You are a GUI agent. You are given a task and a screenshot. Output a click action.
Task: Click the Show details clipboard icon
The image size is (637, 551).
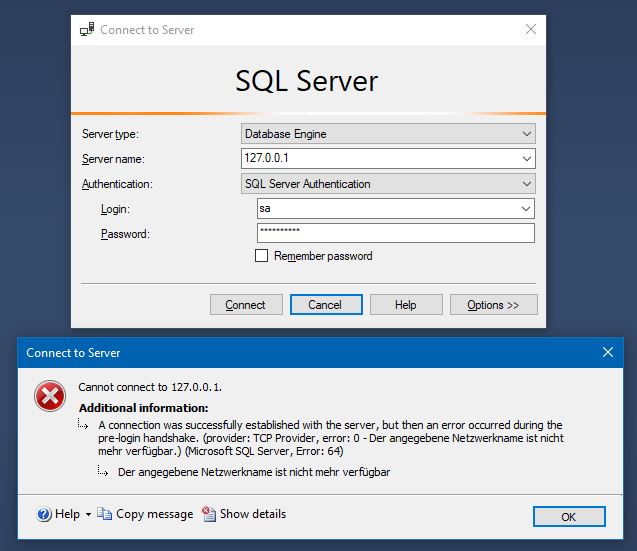209,514
